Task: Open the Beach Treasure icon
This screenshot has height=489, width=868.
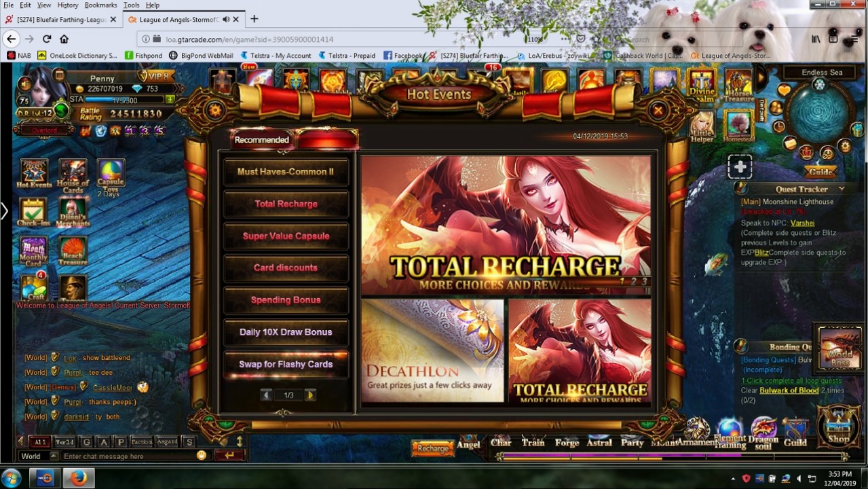Action: (73, 251)
